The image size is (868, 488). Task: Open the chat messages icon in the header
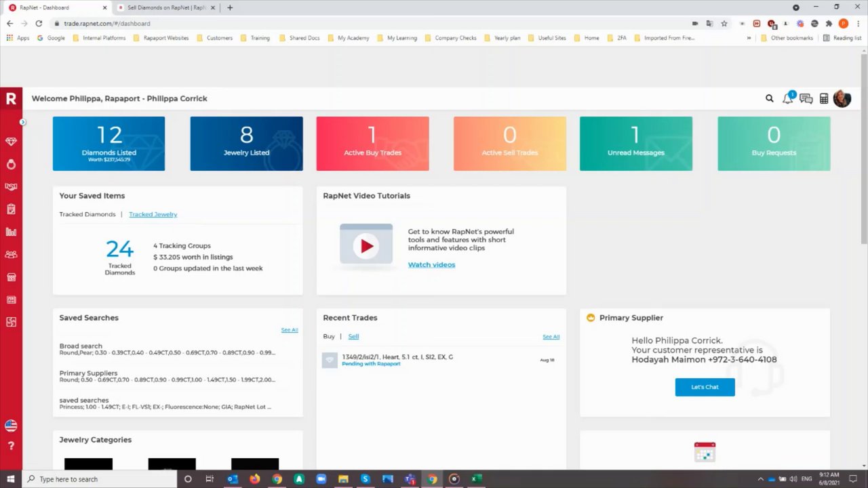point(806,98)
